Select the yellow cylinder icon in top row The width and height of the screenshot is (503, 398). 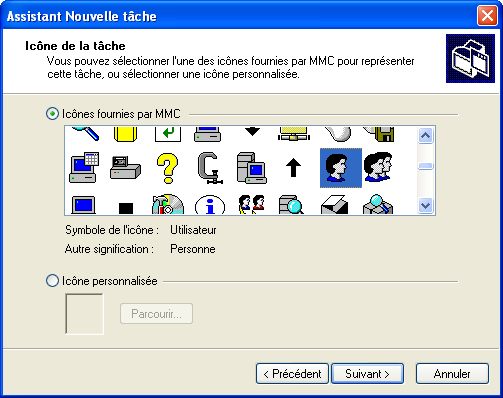[125, 134]
